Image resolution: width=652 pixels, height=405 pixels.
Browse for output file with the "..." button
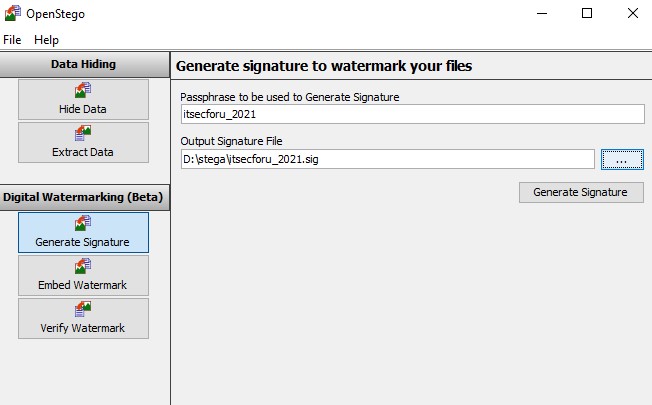[622, 159]
